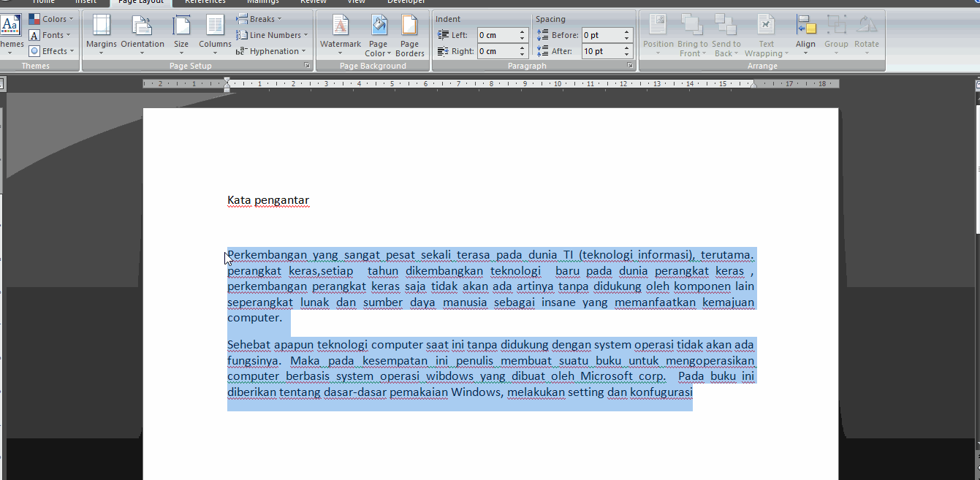Expand the Breaks dropdown
980x480 pixels.
point(260,19)
